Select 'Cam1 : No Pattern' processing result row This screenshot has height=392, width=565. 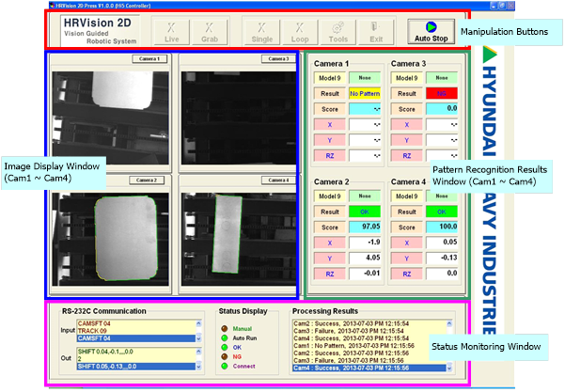(369, 346)
